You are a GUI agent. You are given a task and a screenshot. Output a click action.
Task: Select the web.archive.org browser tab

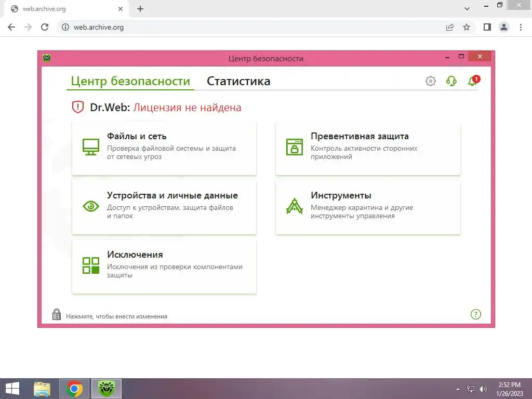pos(66,9)
